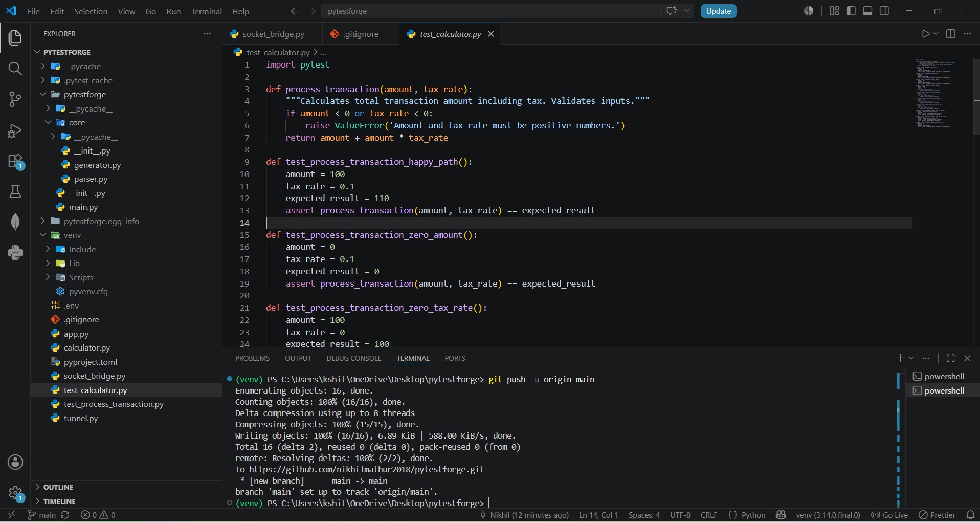Open the Source Control view
Image resolution: width=980 pixels, height=523 pixels.
click(x=15, y=99)
